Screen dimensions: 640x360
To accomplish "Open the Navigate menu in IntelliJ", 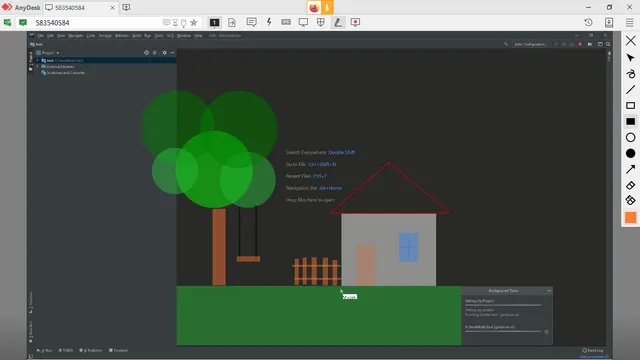I will [76, 36].
